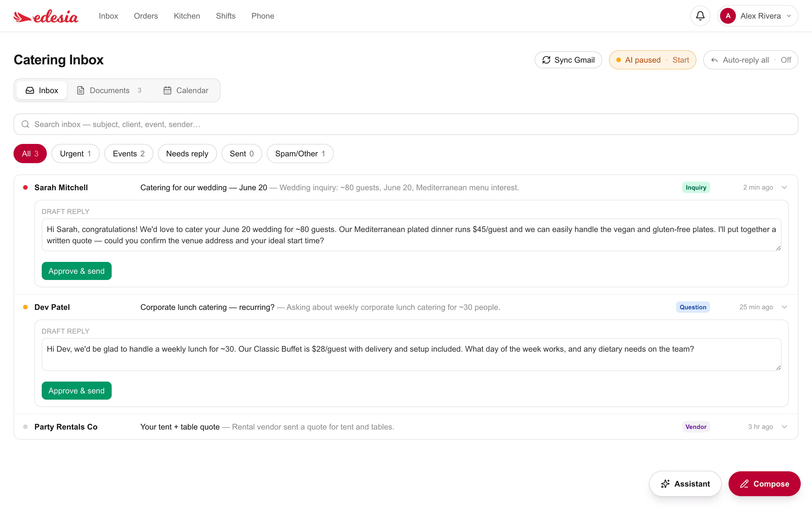Click the Party Rentals Co sender name

(66, 427)
